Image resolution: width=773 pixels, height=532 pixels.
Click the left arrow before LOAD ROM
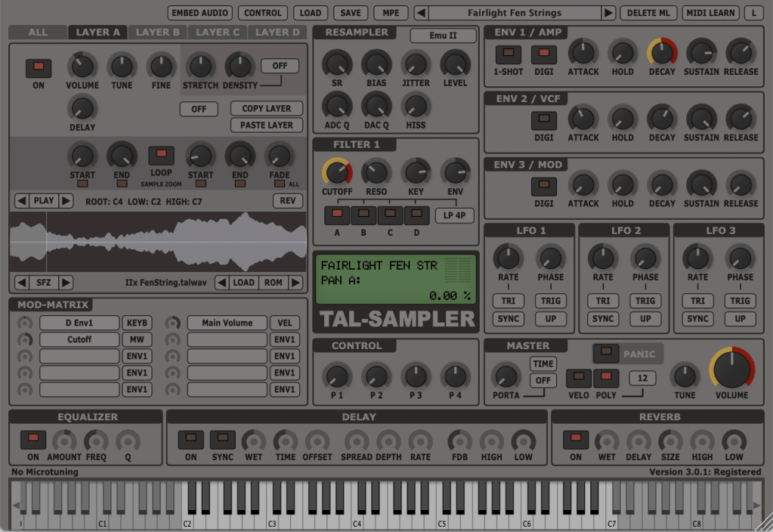221,283
